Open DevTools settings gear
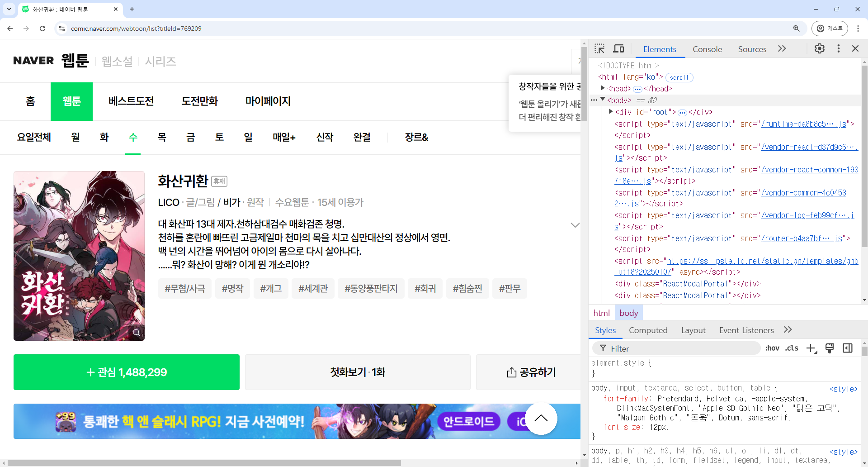Image resolution: width=868 pixels, height=467 pixels. click(x=820, y=48)
